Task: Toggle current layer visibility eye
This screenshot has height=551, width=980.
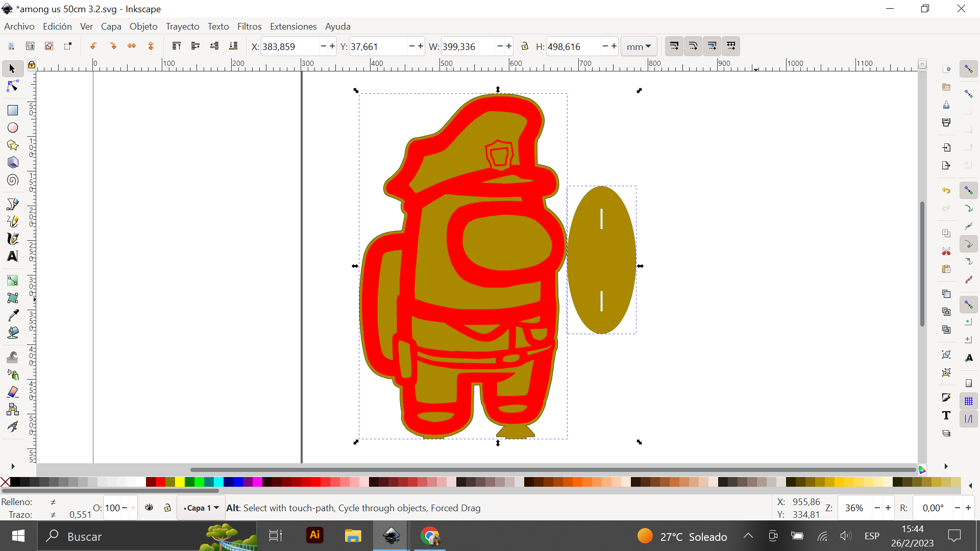Action: pos(149,508)
